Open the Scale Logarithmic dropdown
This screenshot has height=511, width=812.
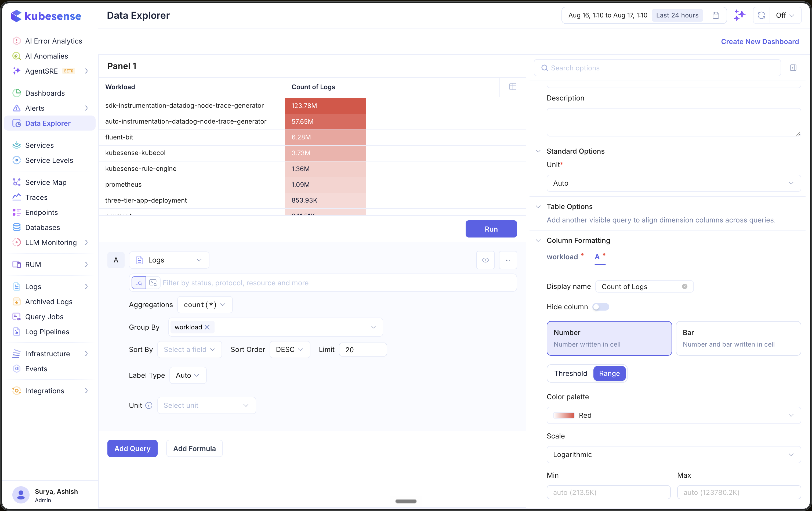point(673,454)
